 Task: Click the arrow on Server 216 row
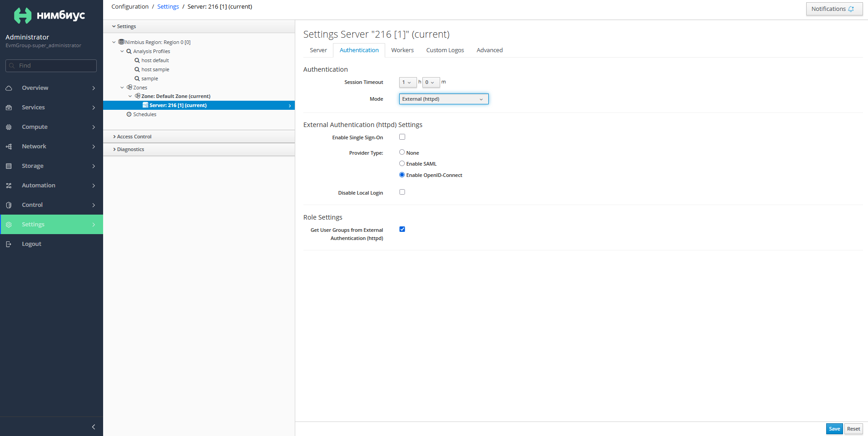(290, 106)
